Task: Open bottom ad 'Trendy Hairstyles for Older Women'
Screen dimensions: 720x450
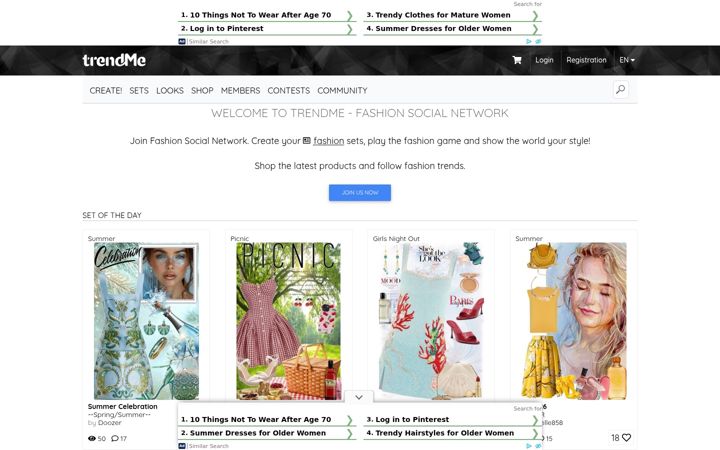Action: 452,433
